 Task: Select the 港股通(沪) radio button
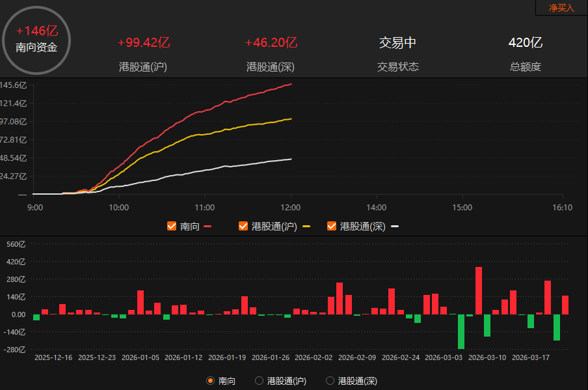click(x=259, y=381)
